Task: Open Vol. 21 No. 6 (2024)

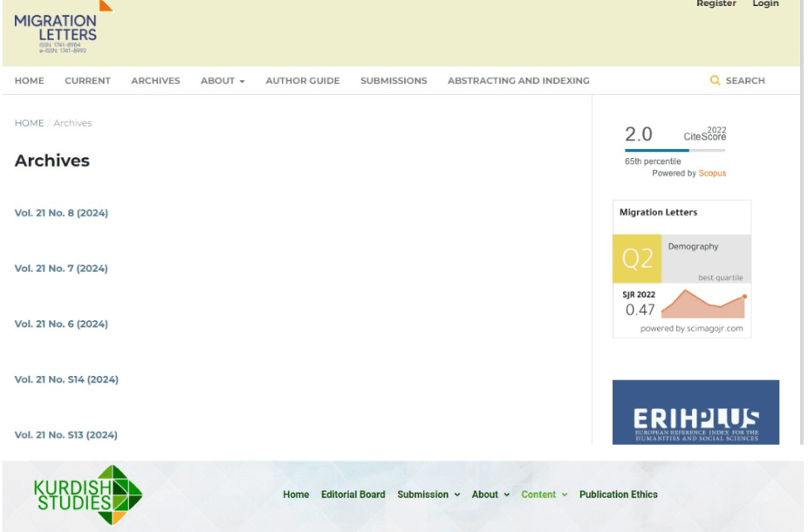Action: [x=61, y=324]
